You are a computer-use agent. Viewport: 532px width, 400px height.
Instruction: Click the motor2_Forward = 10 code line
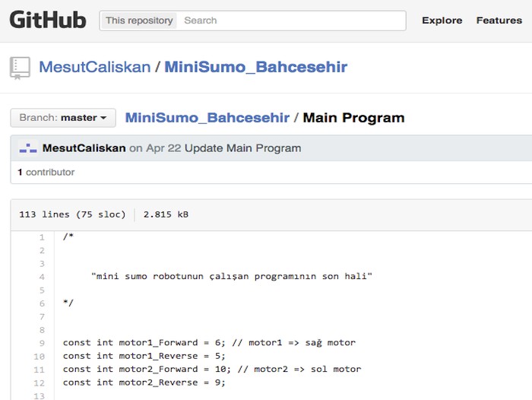212,369
